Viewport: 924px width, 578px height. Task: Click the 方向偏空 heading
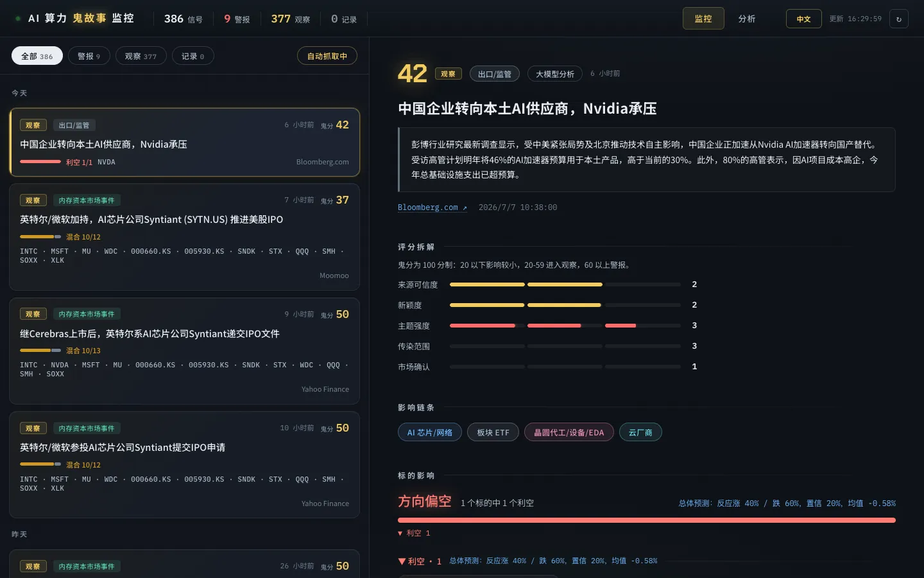tap(425, 502)
